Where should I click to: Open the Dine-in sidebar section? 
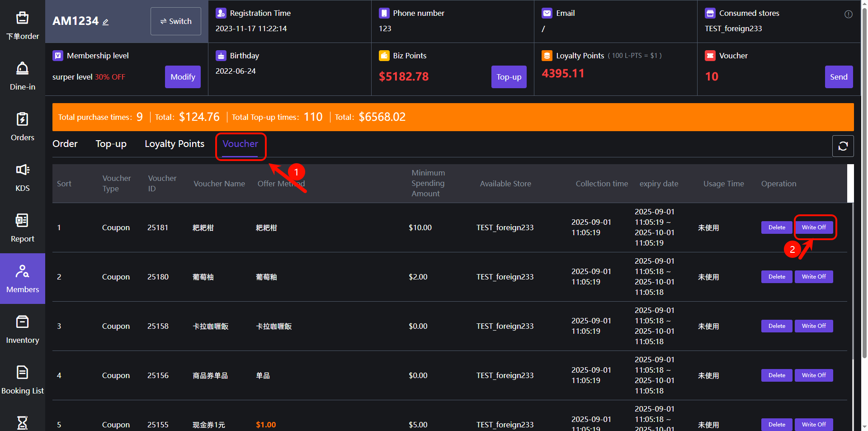22,76
